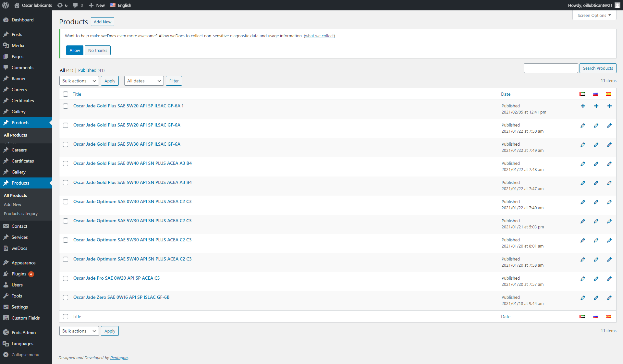Edit Arabic translation of Gold Plus 5W40 product
The width and height of the screenshot is (623, 364).
click(x=583, y=183)
